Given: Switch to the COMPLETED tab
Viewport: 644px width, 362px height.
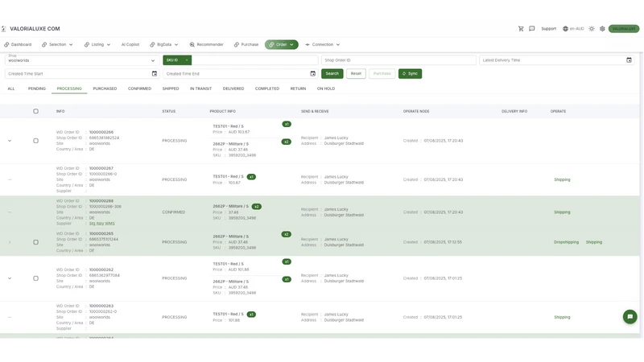Looking at the screenshot, I should click(x=267, y=88).
